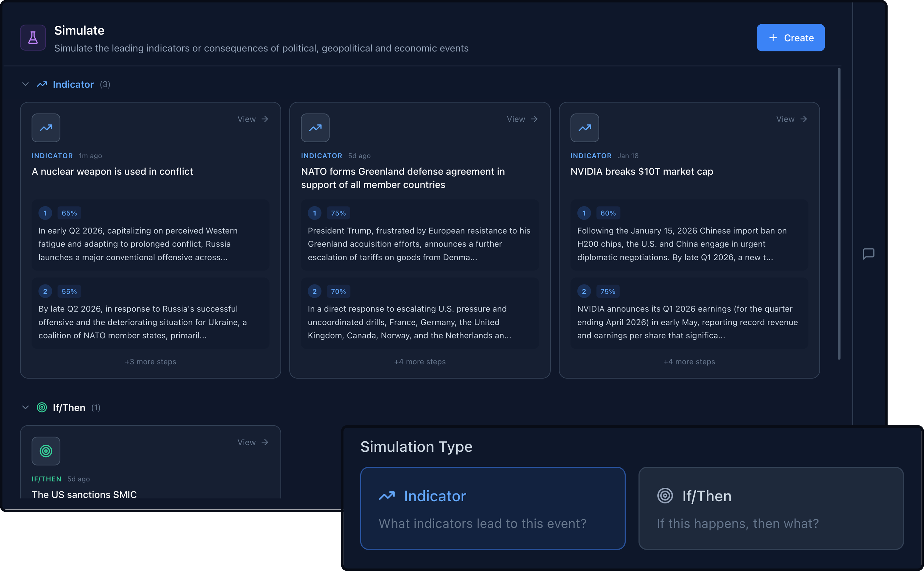Screen dimensions: 924x571
Task: Open View on the NATO Greenland card
Action: 522,119
